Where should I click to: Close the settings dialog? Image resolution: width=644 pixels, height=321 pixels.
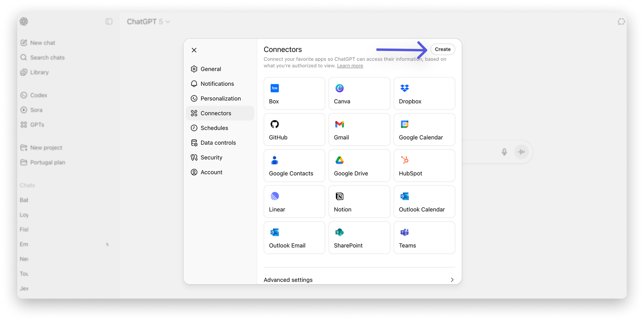click(x=194, y=50)
